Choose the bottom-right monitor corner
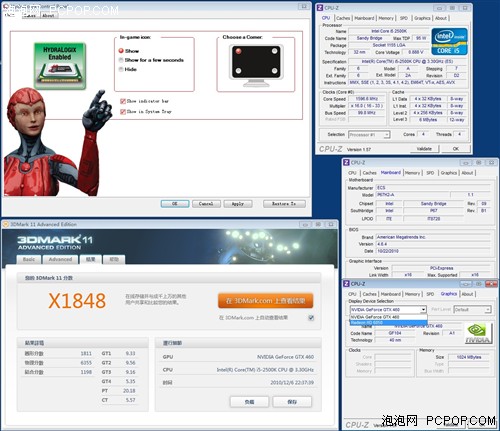 click(274, 71)
